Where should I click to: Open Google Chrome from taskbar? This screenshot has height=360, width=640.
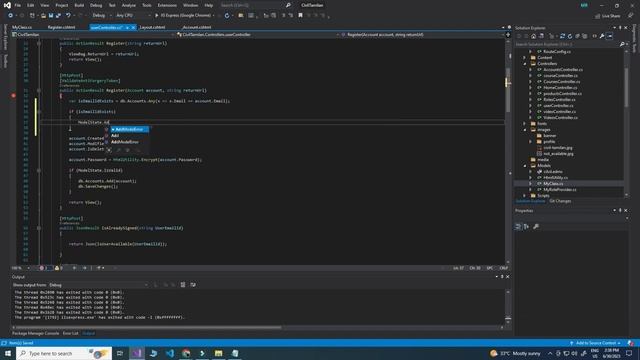pyautogui.click(x=186, y=353)
